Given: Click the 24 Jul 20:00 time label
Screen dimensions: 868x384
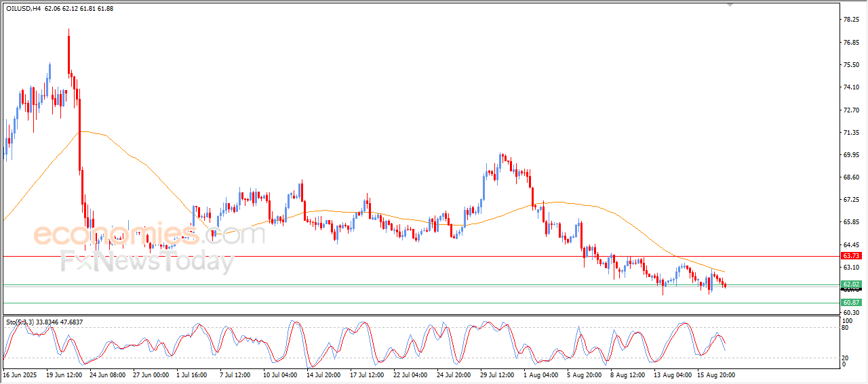Looking at the screenshot, I should point(454,375).
